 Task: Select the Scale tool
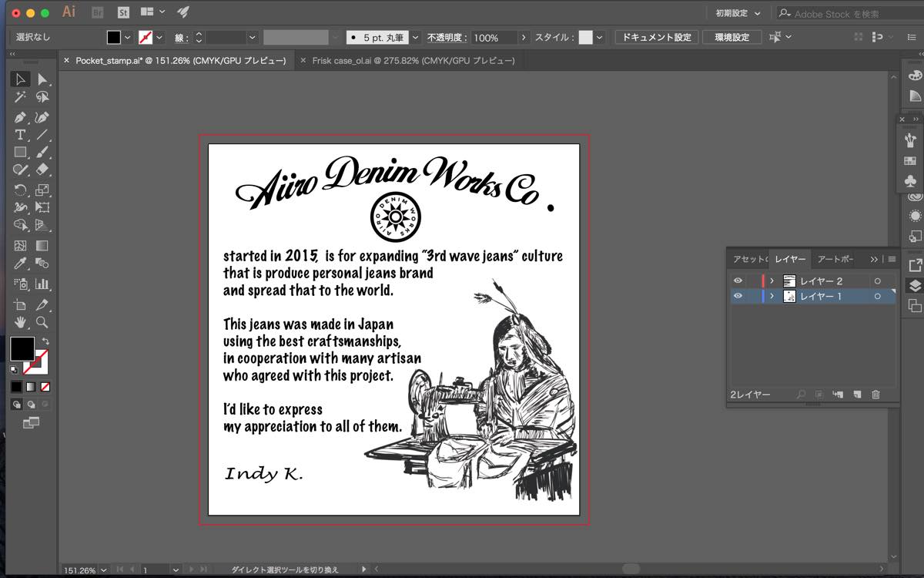tap(42, 190)
